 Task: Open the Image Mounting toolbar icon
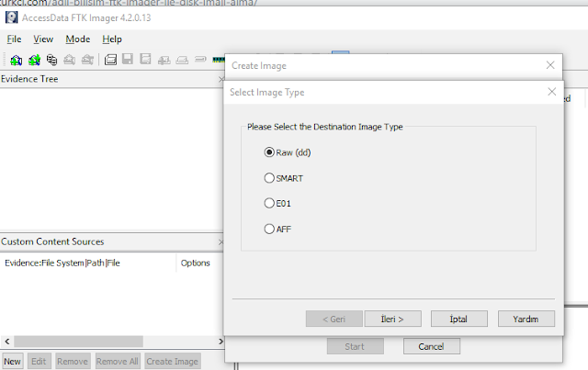coord(51,60)
